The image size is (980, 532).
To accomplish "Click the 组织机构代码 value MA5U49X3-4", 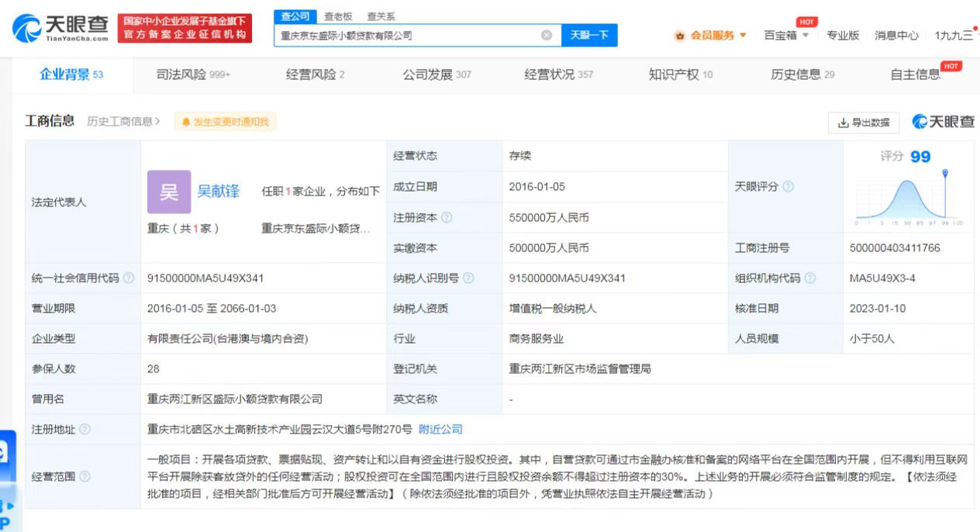I will pos(882,278).
